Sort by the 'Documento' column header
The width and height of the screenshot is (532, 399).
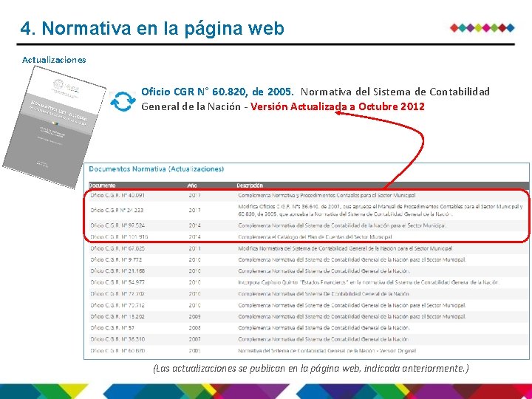click(102, 185)
